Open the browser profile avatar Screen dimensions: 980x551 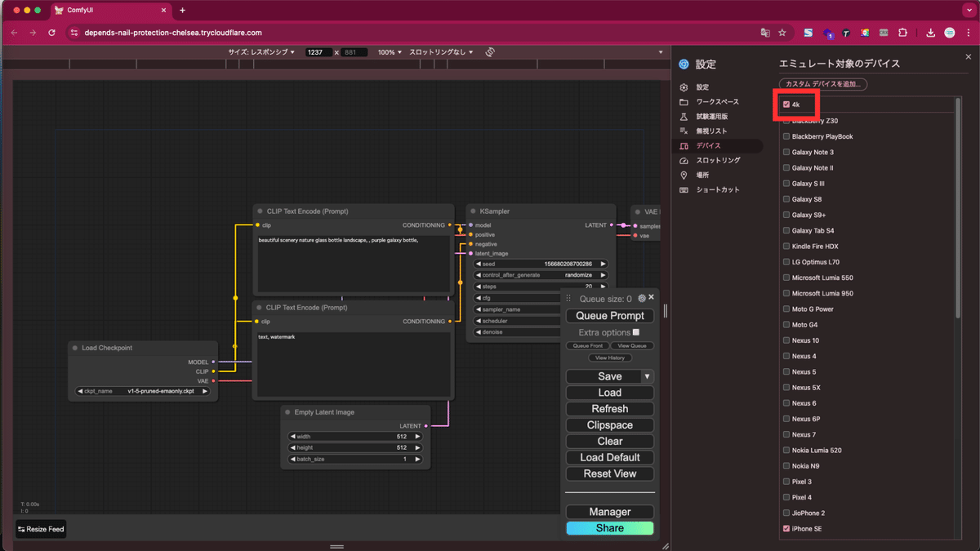(x=950, y=33)
